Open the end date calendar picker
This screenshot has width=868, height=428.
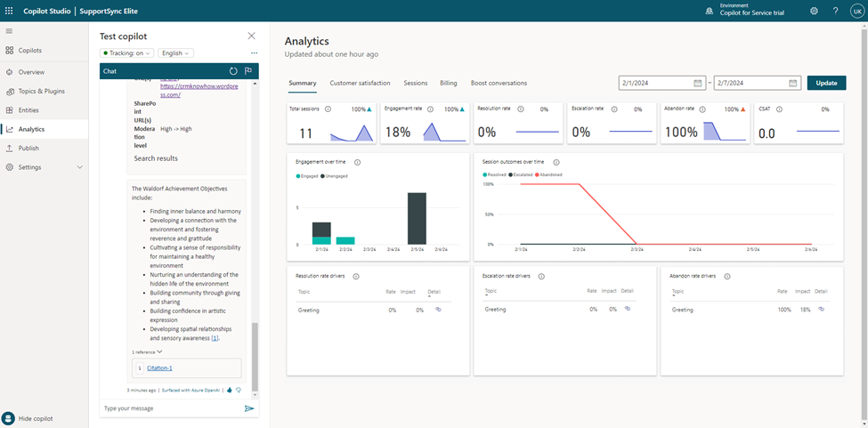(x=792, y=83)
